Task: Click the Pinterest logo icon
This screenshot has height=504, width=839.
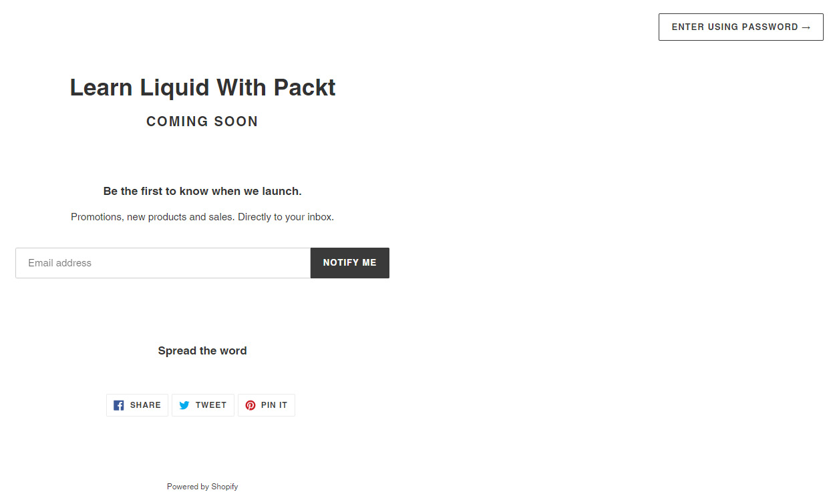Action: [250, 405]
